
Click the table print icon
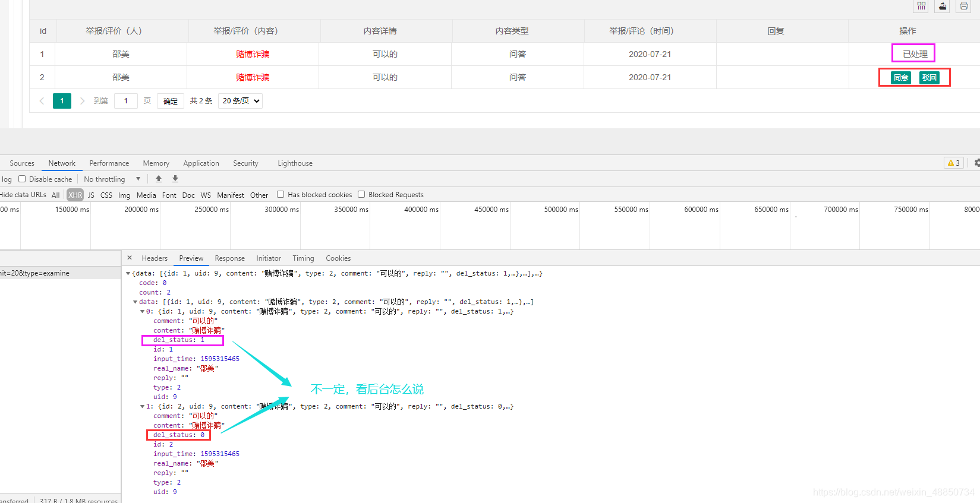[963, 6]
